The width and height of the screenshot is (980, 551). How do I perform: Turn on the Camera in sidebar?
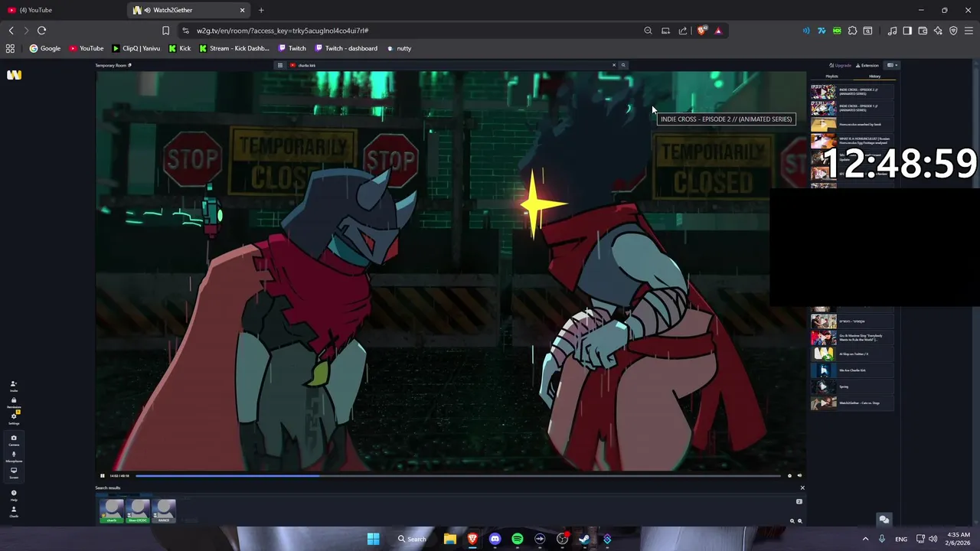point(13,440)
